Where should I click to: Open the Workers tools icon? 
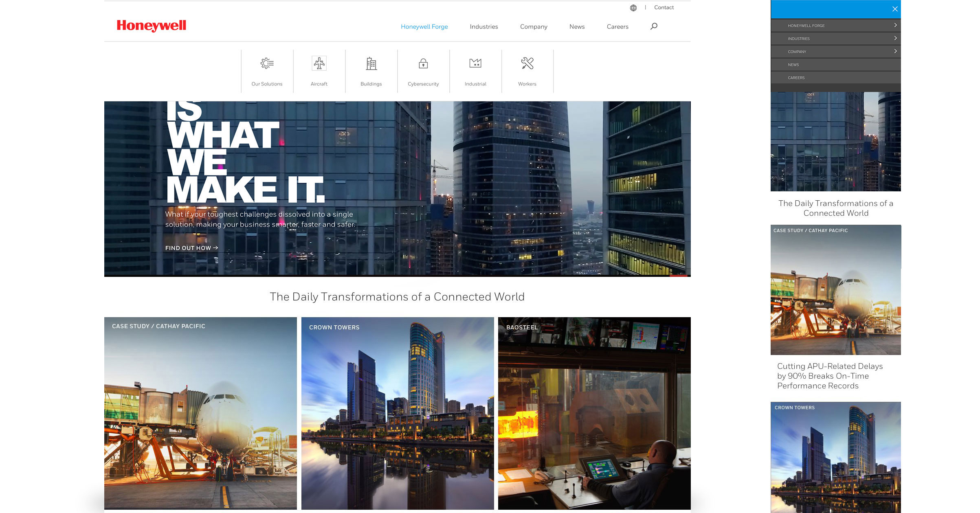(x=527, y=64)
